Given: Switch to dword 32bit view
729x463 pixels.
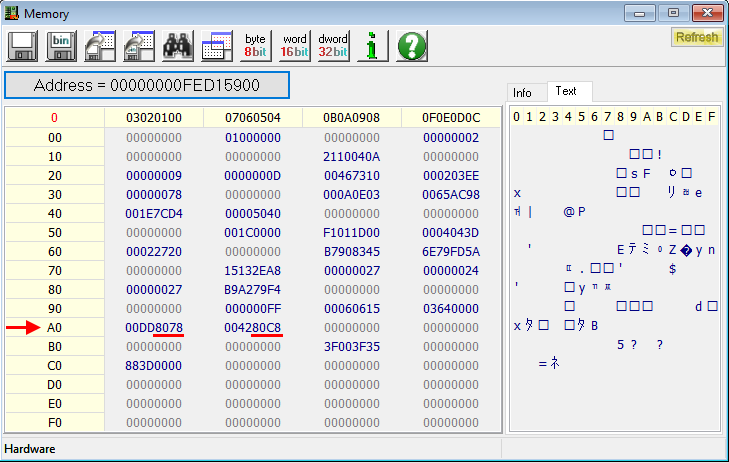Looking at the screenshot, I should click(x=333, y=45).
